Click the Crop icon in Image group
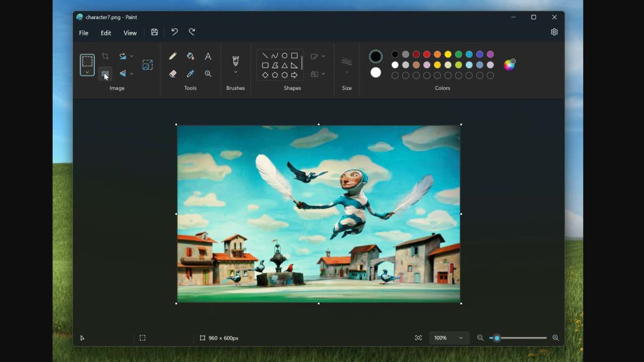 (x=105, y=56)
